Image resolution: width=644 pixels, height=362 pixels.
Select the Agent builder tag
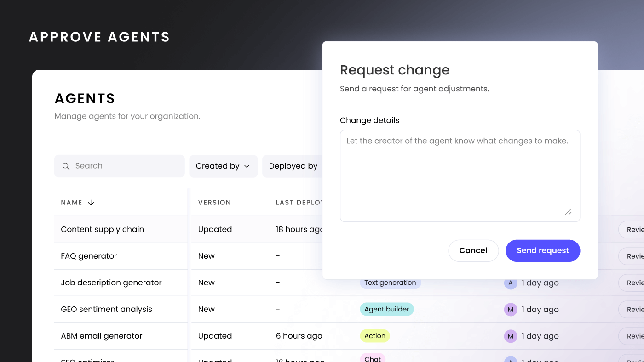386,310
